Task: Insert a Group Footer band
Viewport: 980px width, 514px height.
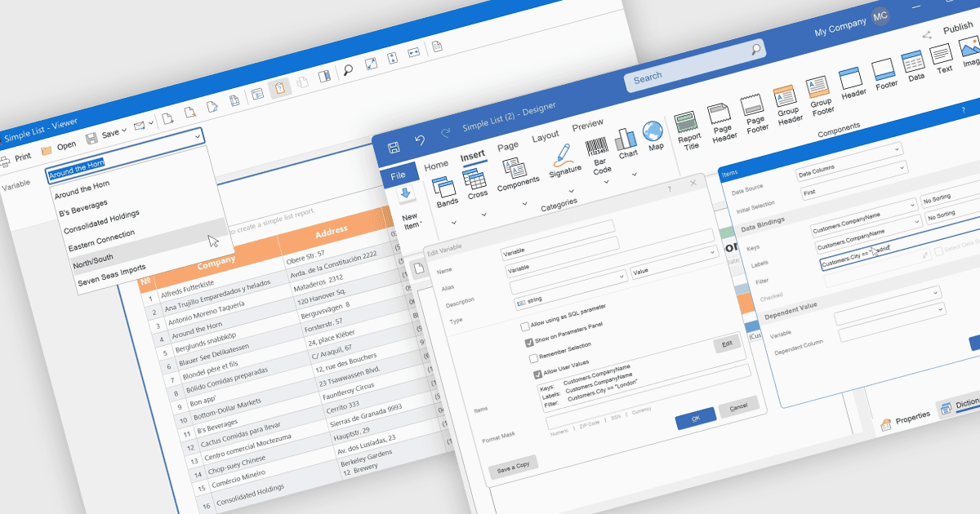Action: [x=817, y=87]
